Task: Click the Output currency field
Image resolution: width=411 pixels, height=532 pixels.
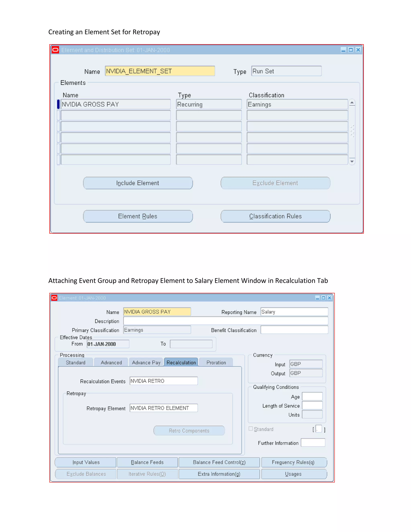Action: (306, 373)
